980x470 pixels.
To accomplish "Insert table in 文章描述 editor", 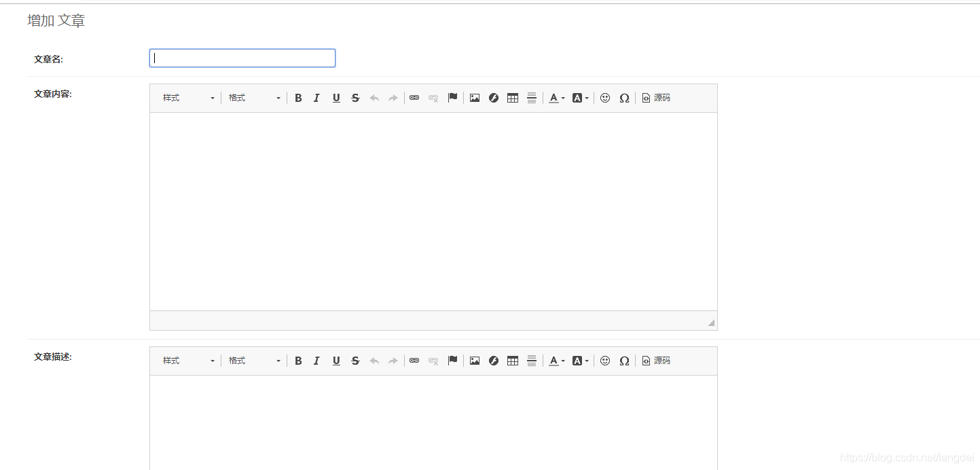I will click(513, 361).
